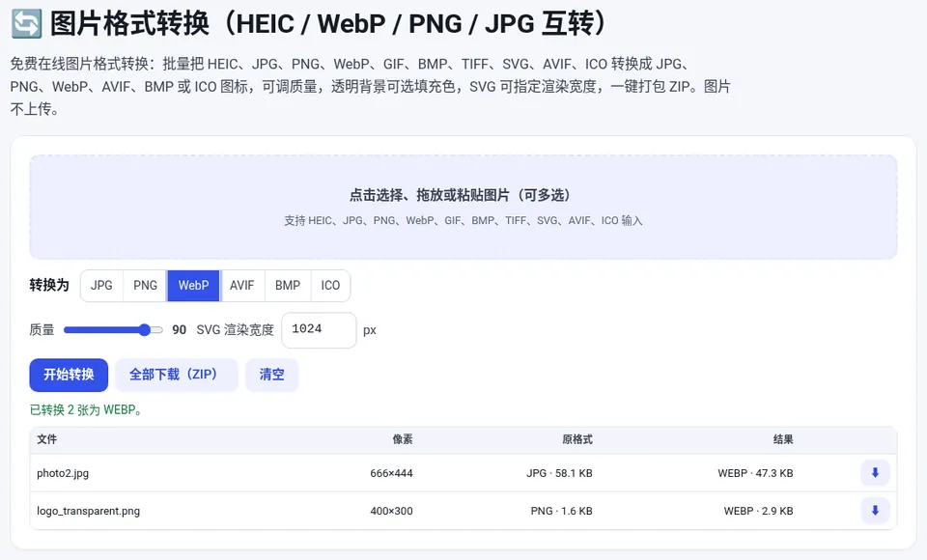The width and height of the screenshot is (927, 560).
Task: Click the 像素 column header
Action: [x=403, y=439]
